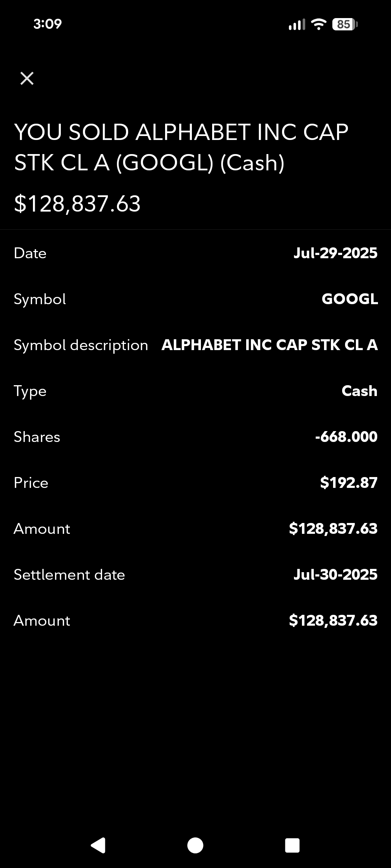Viewport: 391px width, 868px height.
Task: Tap the GOOGL symbol value
Action: coord(350,299)
